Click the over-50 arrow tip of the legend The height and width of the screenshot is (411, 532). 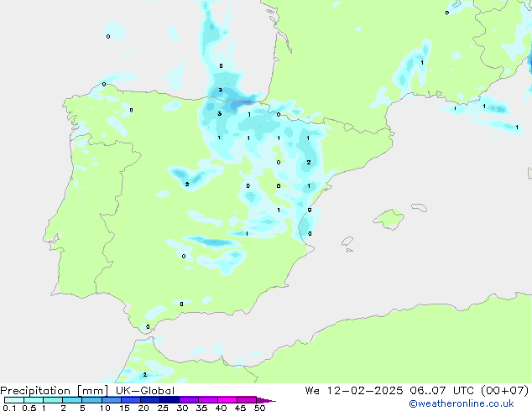coord(266,400)
